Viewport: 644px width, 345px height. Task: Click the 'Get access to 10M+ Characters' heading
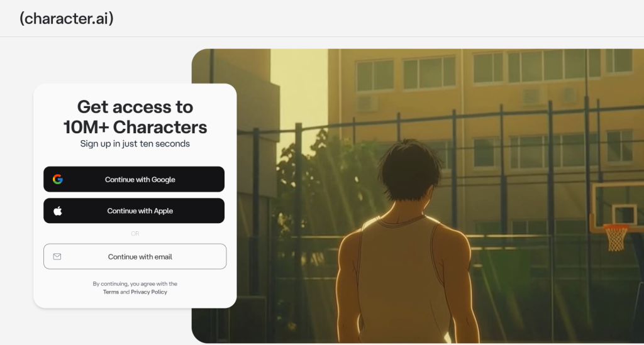(135, 117)
